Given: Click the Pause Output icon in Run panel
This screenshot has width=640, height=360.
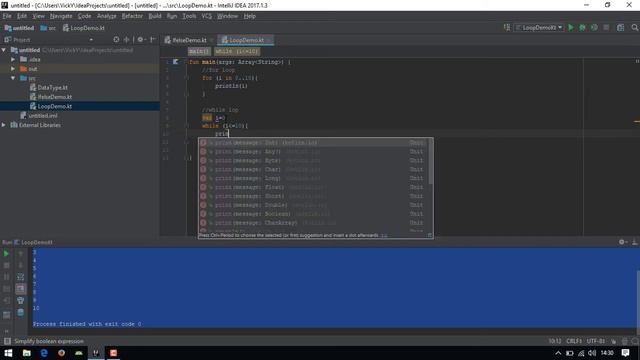Looking at the screenshot, I should point(6,277).
